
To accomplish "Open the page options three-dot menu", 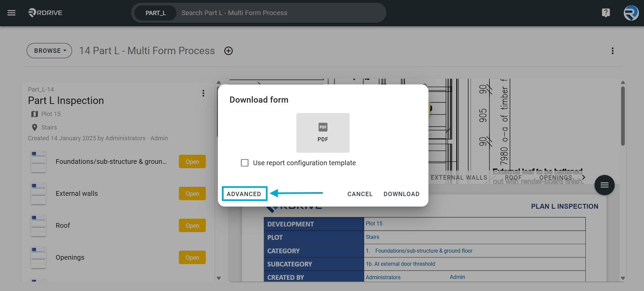I will point(612,51).
